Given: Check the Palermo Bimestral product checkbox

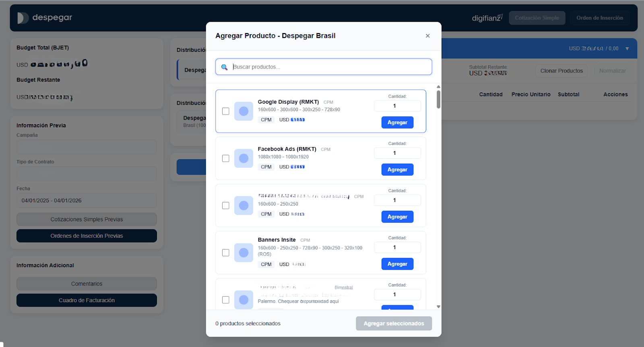Looking at the screenshot, I should pyautogui.click(x=226, y=300).
